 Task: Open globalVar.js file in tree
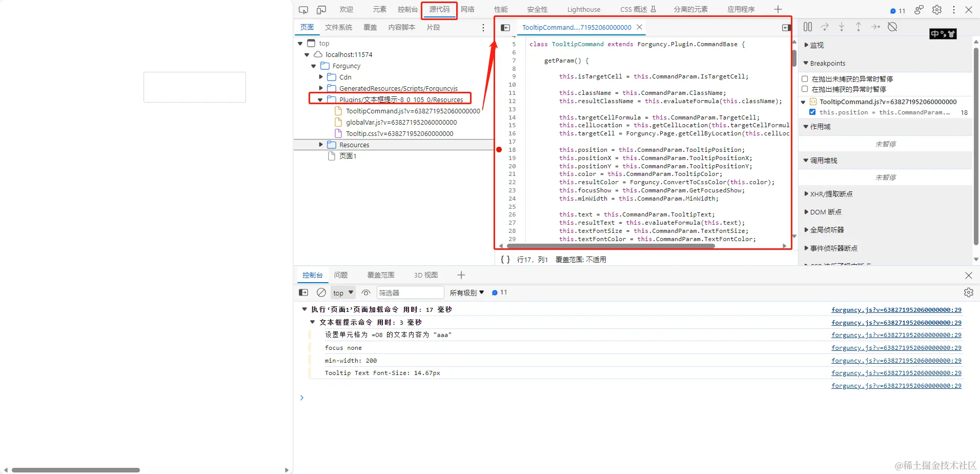(x=401, y=122)
